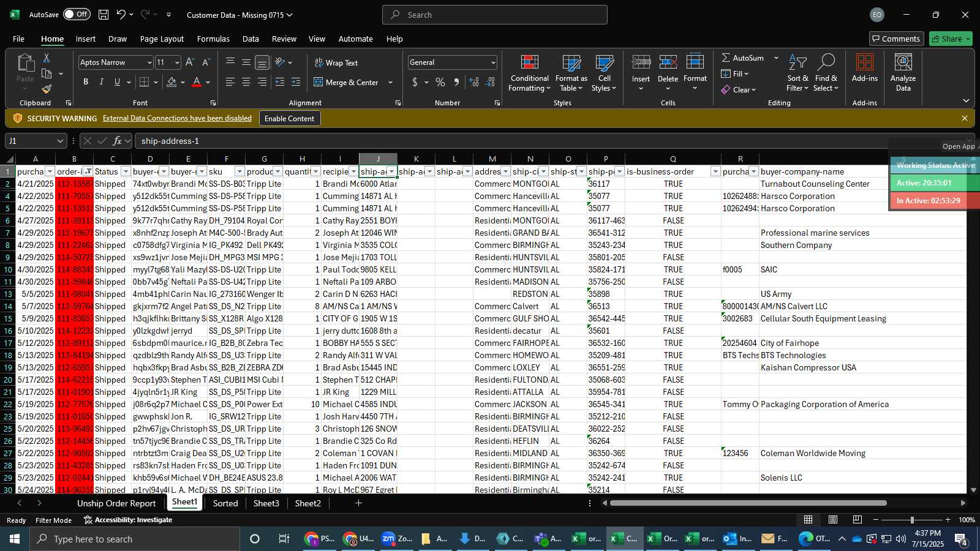The width and height of the screenshot is (980, 551).
Task: Open Windows Start menu
Action: coord(15,539)
